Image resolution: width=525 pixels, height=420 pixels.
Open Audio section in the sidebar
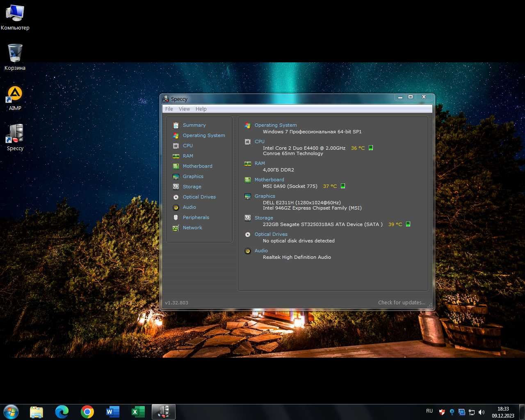click(189, 207)
